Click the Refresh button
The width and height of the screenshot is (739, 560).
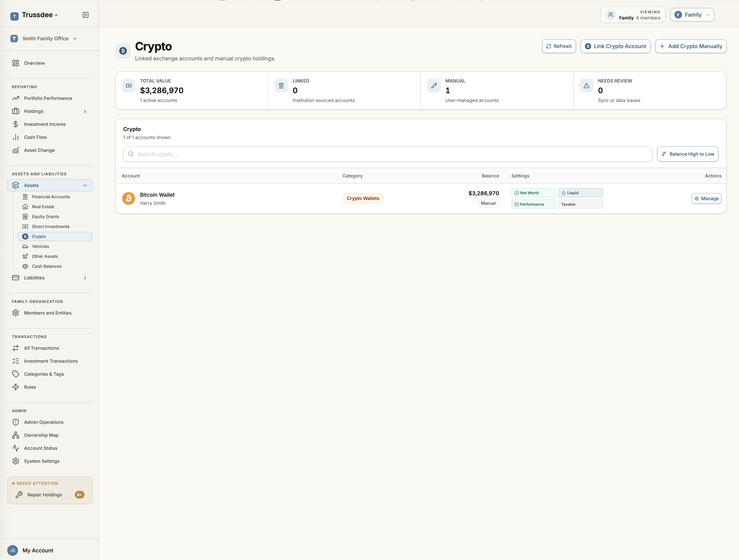pyautogui.click(x=559, y=46)
